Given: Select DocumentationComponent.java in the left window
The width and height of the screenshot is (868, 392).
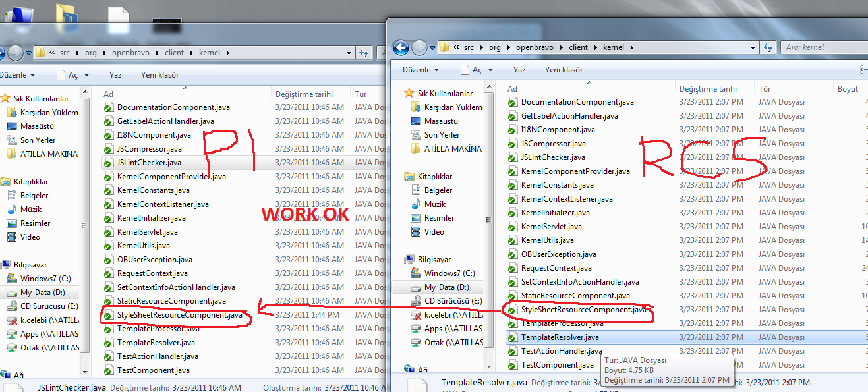Looking at the screenshot, I should coord(173,107).
